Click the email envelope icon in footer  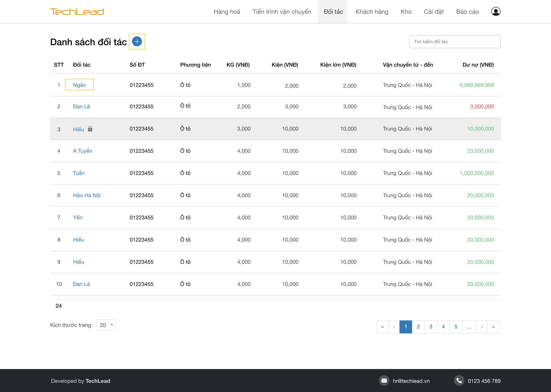point(384,381)
